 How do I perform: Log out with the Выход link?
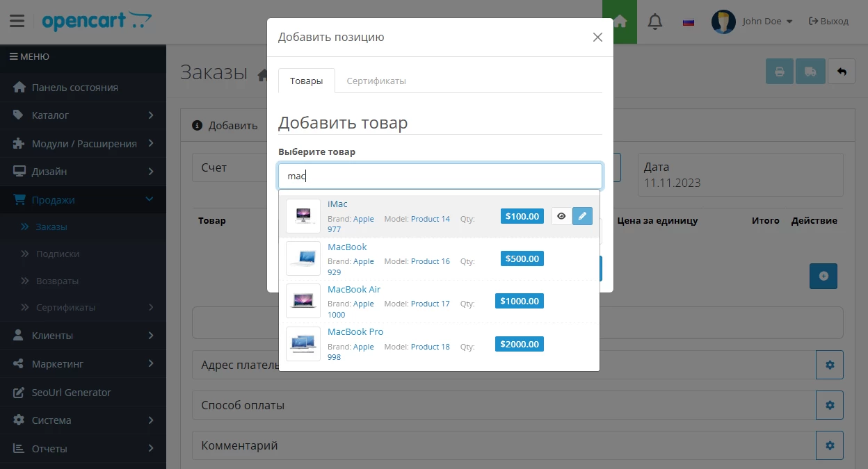tap(828, 22)
